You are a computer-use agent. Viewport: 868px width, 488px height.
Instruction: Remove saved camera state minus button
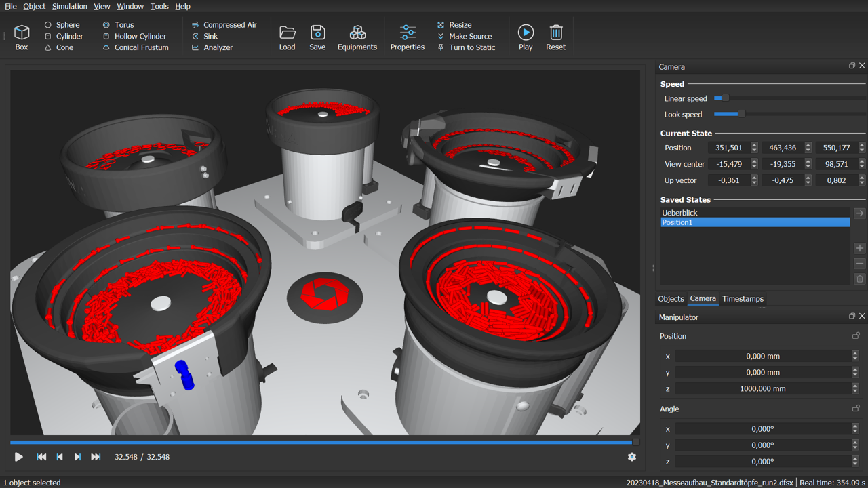pos(860,263)
